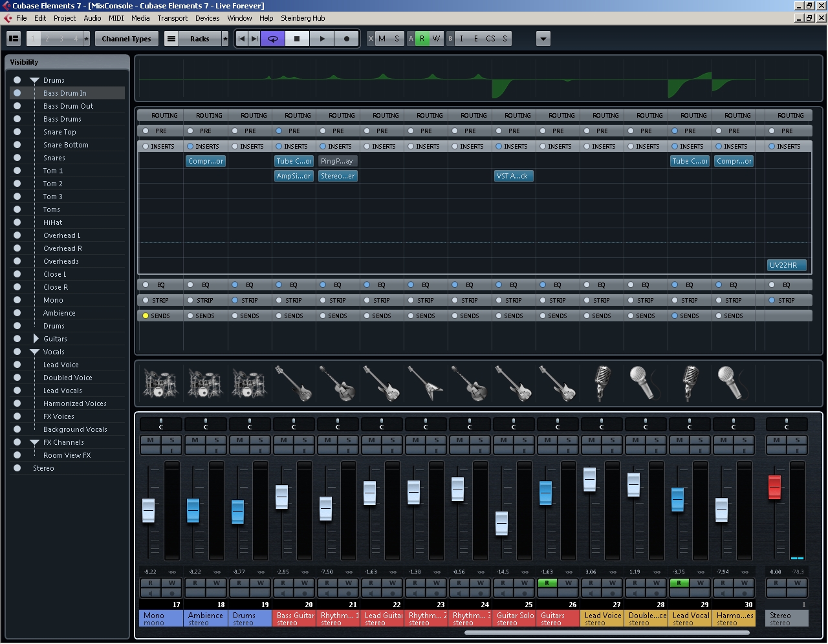Screen dimensions: 828x644
Task: Click the toolbar I bypass inserts button
Action: (461, 39)
